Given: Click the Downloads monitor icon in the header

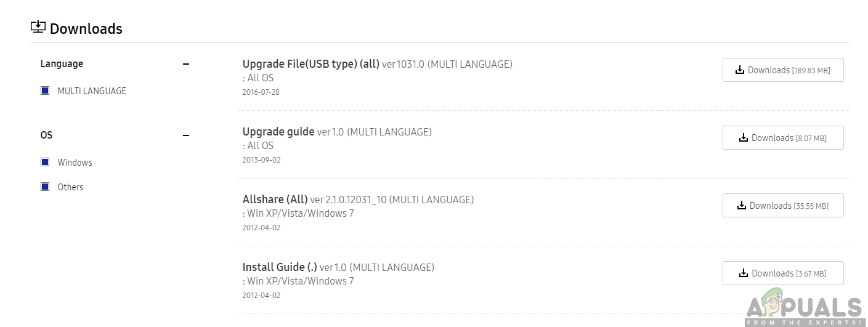Looking at the screenshot, I should (x=38, y=27).
